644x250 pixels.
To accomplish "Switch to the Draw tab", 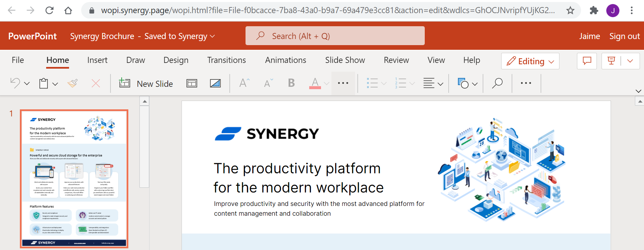I will coord(135,60).
